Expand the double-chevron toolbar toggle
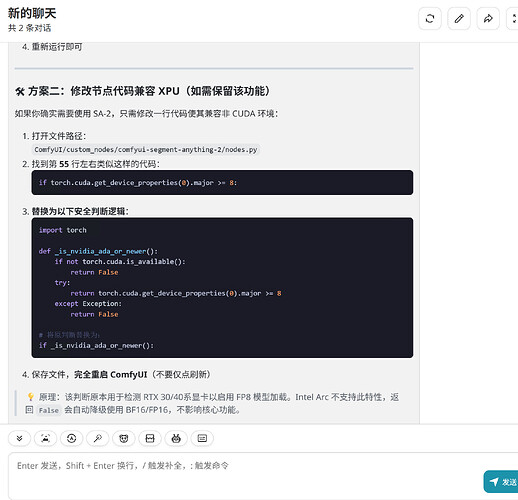 19,438
